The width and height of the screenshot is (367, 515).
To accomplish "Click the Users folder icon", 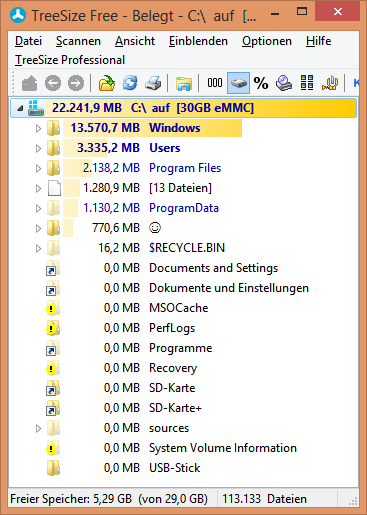I will [53, 148].
